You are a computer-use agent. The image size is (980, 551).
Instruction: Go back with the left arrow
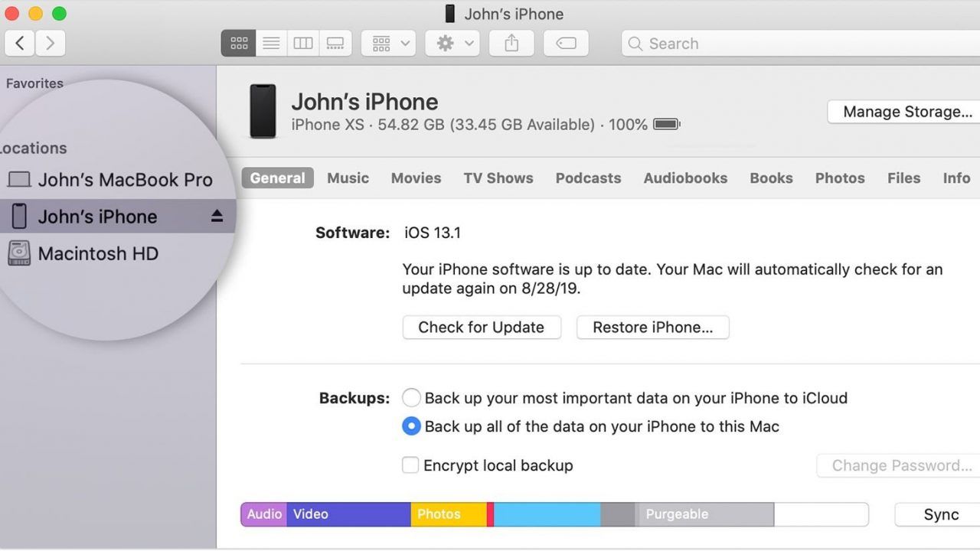coord(20,44)
